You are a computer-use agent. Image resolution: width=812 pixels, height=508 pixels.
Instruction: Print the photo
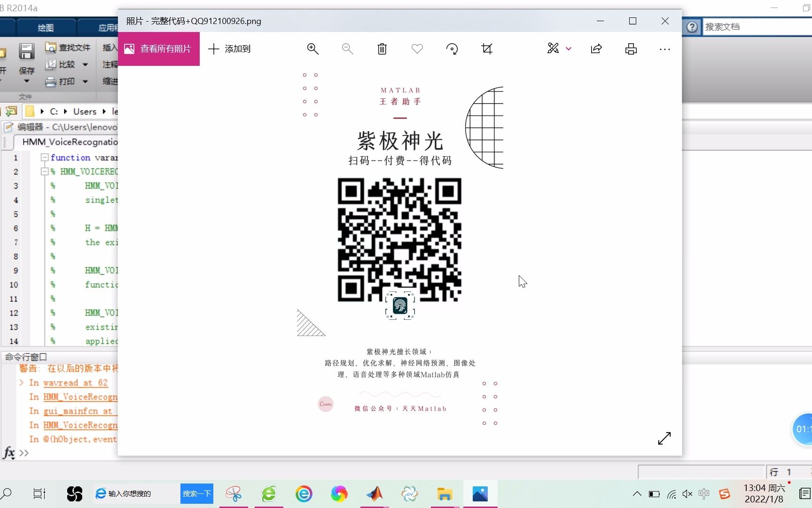click(631, 49)
